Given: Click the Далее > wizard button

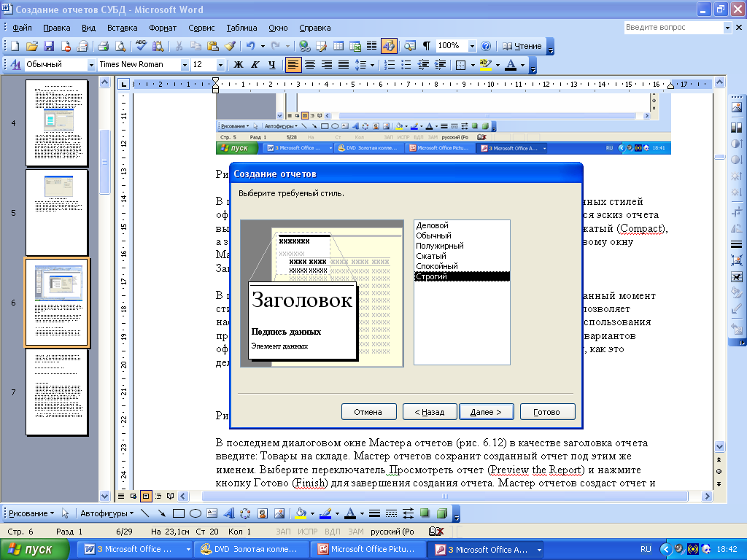Looking at the screenshot, I should [x=487, y=412].
